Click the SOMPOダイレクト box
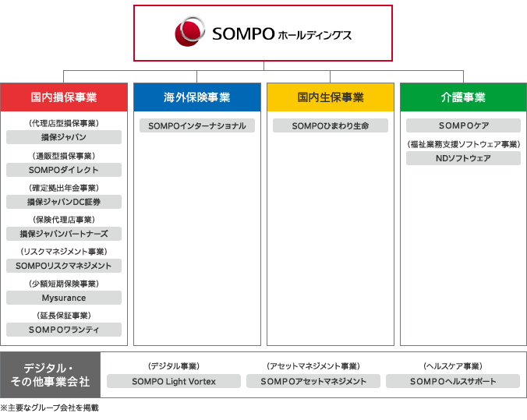This screenshot has width=527, height=420. point(64,170)
